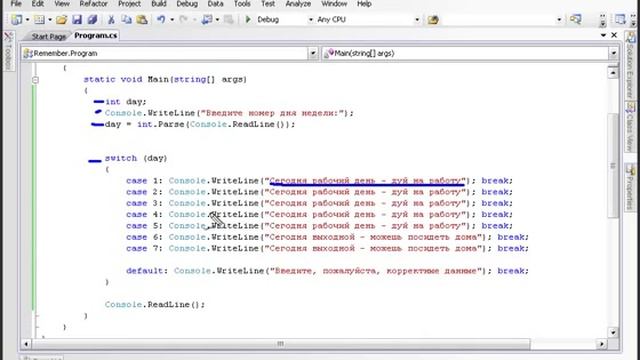Close the Program.cs document with X
Viewport: 640px width, 360px height.
(614, 36)
